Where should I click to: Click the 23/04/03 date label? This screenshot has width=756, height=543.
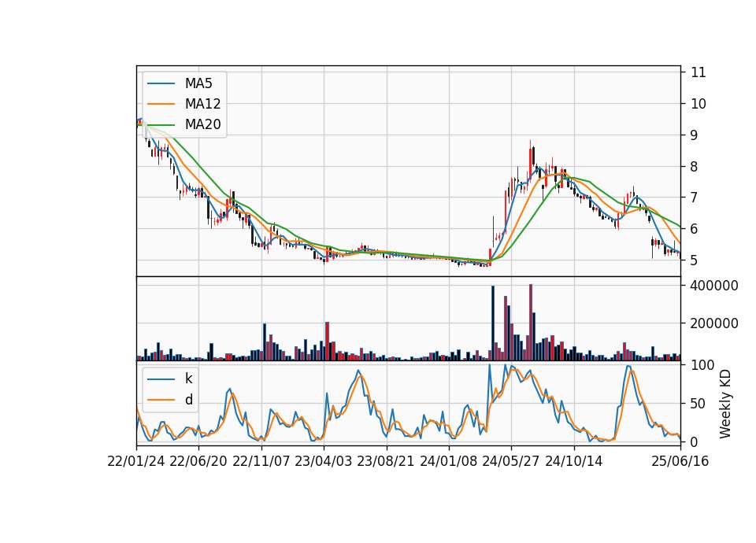pyautogui.click(x=324, y=462)
